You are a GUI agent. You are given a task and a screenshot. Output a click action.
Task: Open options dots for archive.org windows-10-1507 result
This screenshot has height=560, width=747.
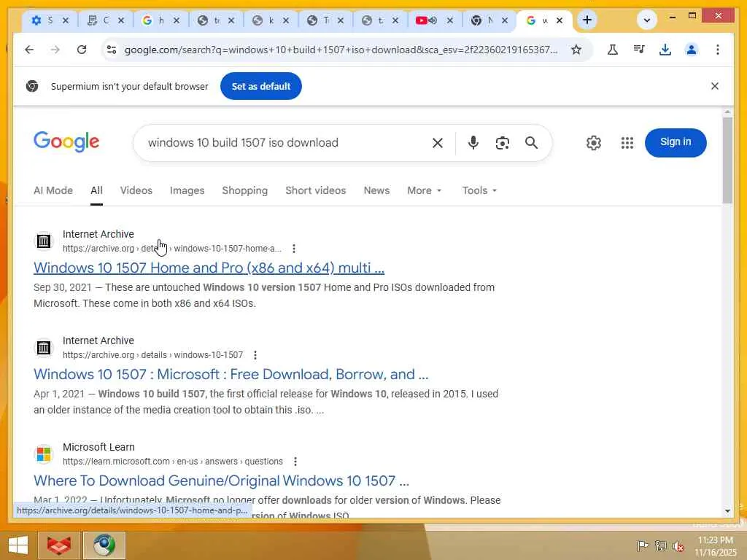(255, 355)
